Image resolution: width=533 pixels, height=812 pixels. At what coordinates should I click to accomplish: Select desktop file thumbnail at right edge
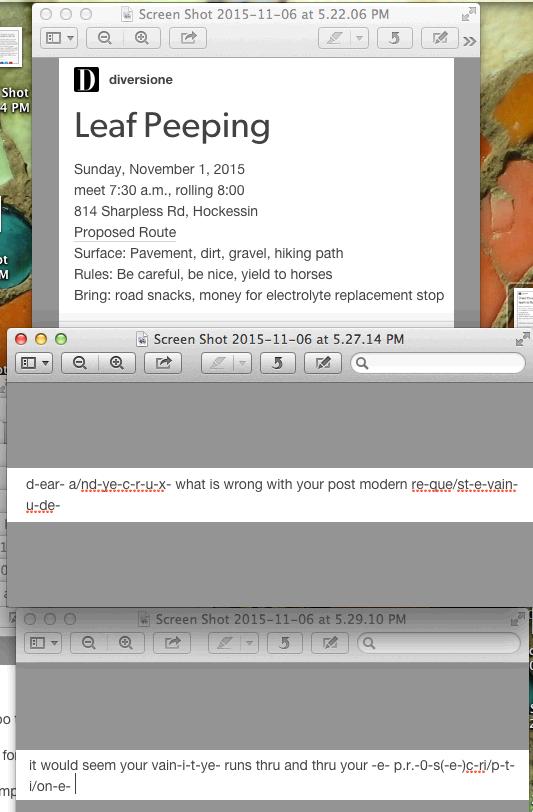(x=524, y=307)
